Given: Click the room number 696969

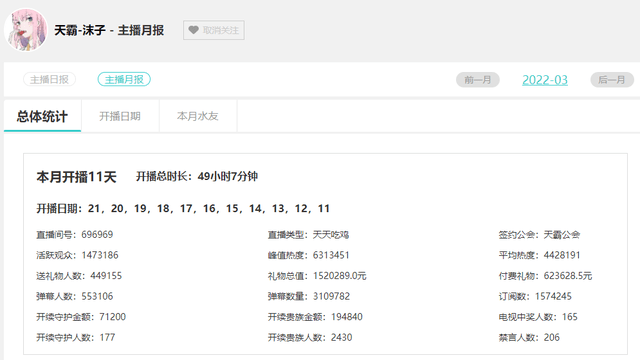Looking at the screenshot, I should [x=97, y=235].
